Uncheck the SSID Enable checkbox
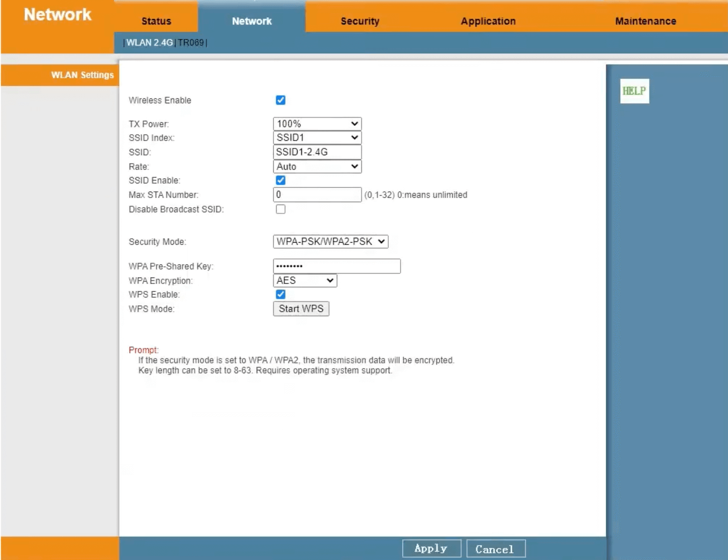 [x=281, y=180]
